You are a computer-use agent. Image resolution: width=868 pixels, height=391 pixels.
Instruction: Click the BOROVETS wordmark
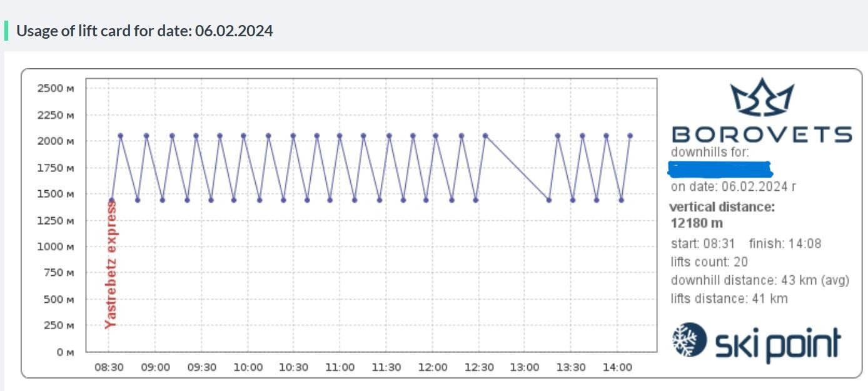pos(761,135)
